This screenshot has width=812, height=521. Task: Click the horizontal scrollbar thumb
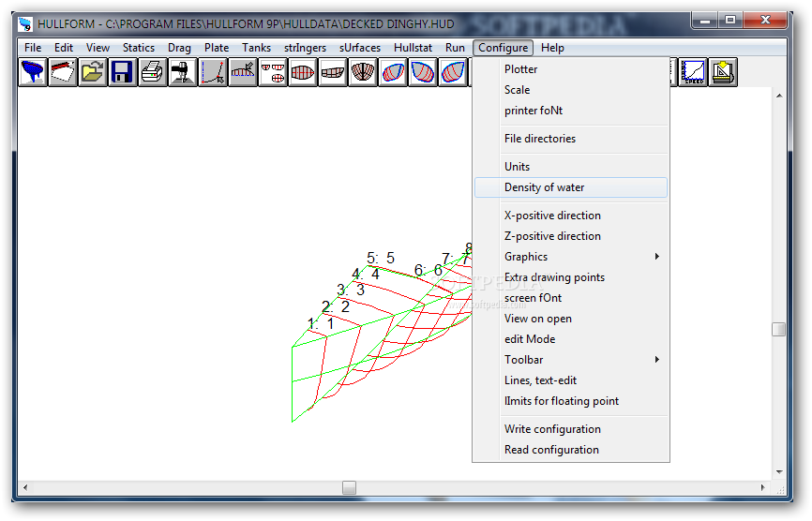pos(349,487)
